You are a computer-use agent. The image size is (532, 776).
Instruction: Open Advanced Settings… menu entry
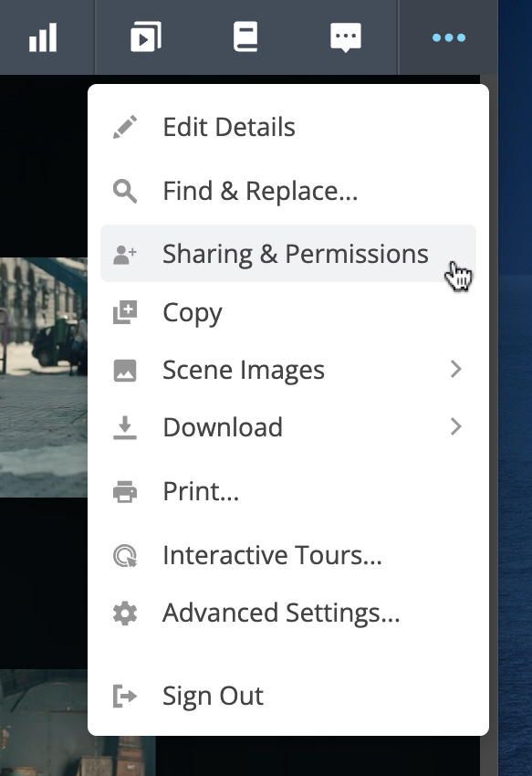tap(288, 613)
